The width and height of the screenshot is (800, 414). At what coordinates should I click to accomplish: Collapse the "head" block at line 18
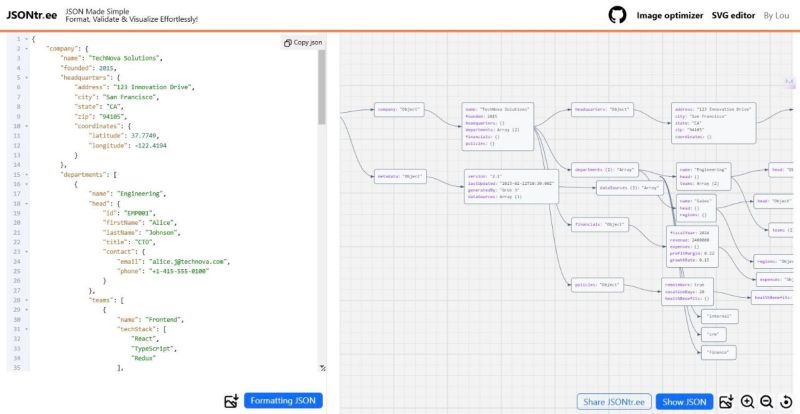point(27,204)
